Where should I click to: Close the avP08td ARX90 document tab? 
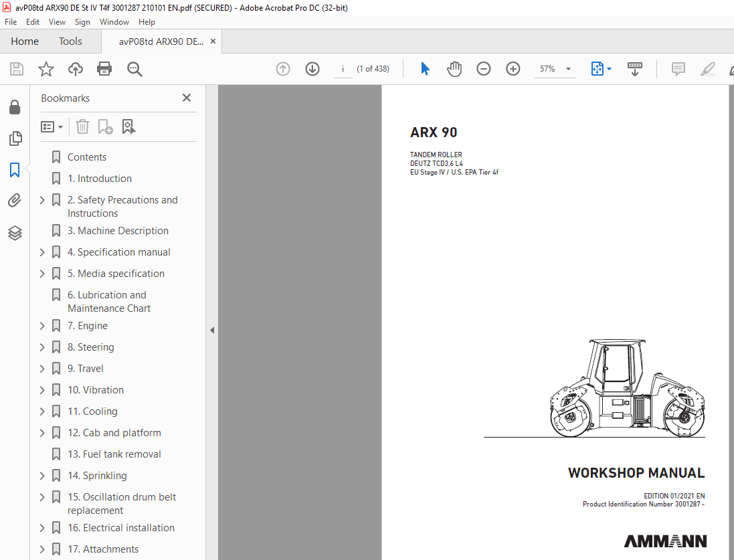pyautogui.click(x=213, y=41)
